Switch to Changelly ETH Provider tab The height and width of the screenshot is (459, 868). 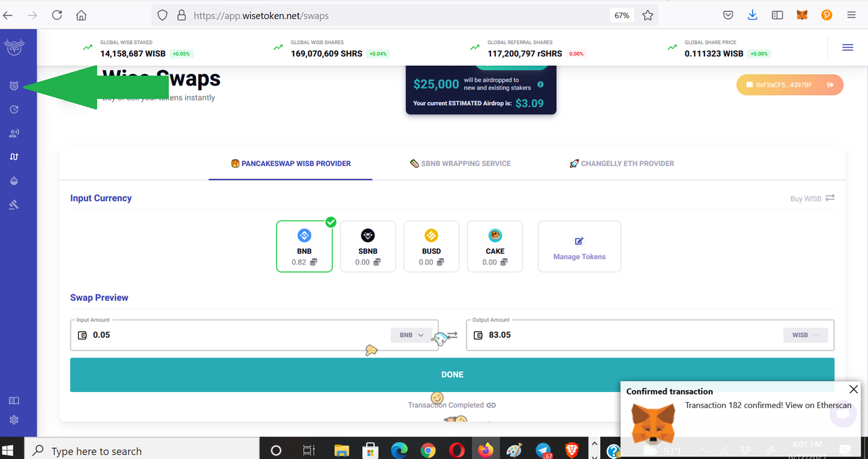[x=622, y=163]
